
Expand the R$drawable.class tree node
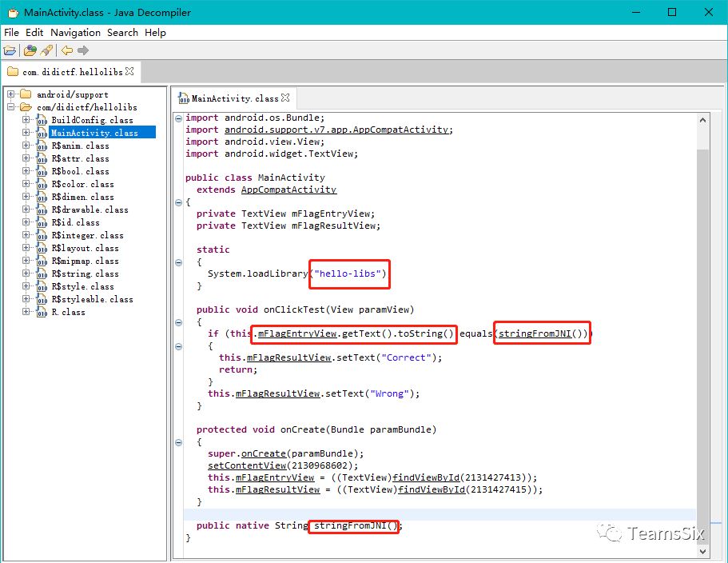26,210
